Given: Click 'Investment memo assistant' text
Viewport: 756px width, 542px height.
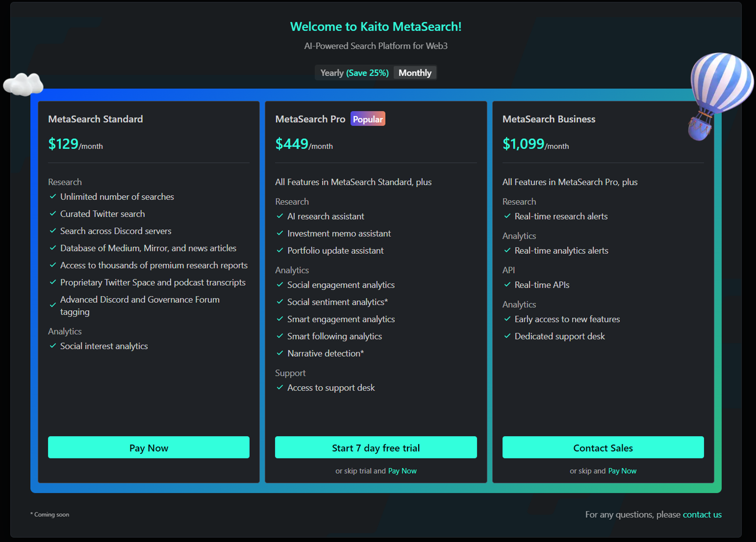Looking at the screenshot, I should tap(339, 233).
